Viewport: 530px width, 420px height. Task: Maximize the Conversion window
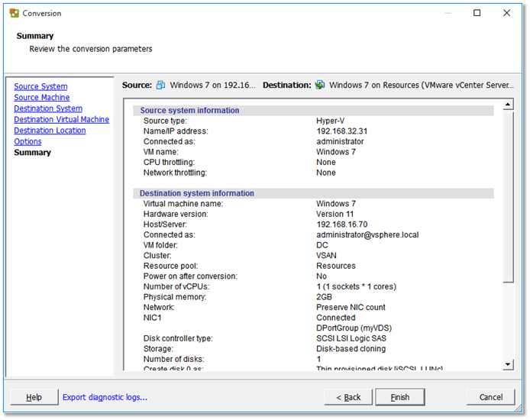click(x=477, y=13)
